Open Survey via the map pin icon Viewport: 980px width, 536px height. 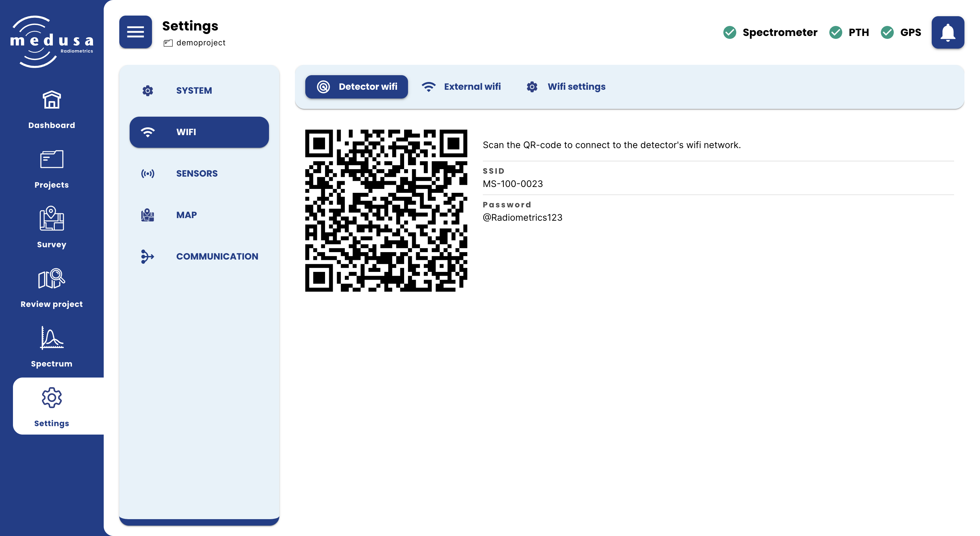52,218
